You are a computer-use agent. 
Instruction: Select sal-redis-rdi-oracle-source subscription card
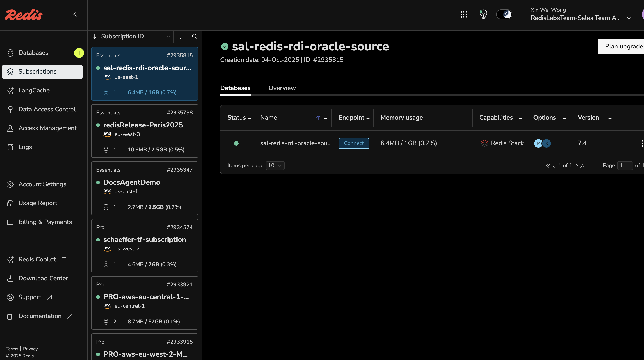pyautogui.click(x=144, y=74)
